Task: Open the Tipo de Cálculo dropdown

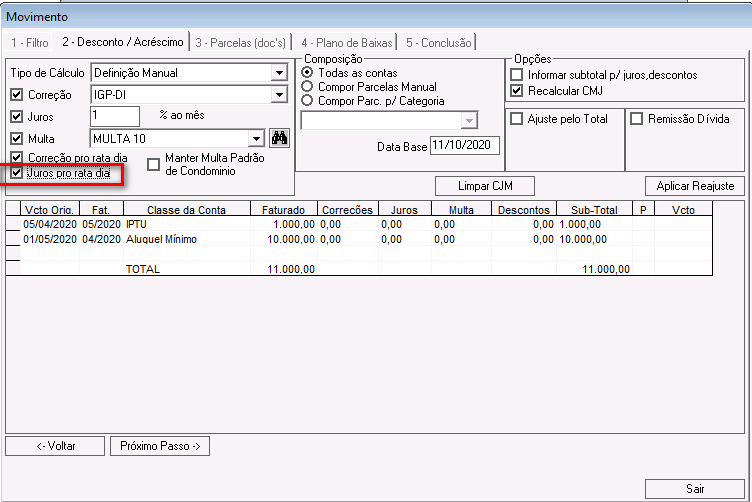Action: pyautogui.click(x=279, y=73)
